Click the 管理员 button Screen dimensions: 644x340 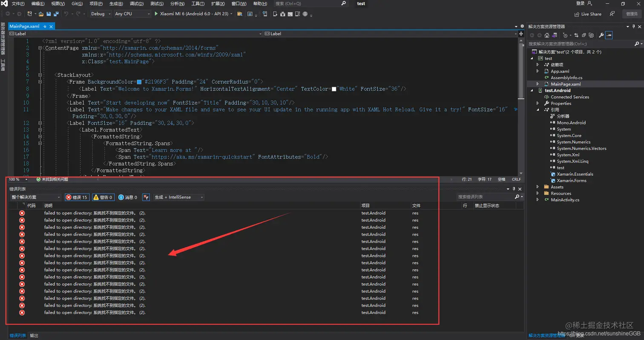tap(632, 14)
